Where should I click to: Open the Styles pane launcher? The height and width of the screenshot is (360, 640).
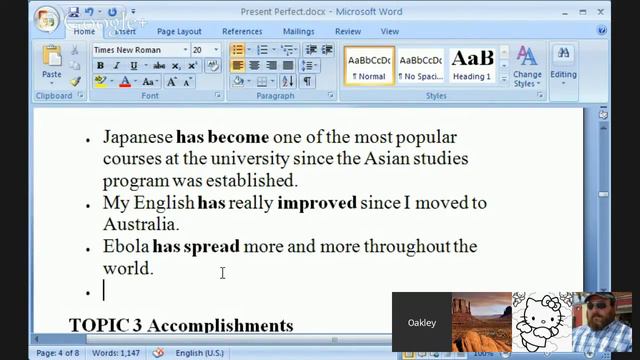click(x=540, y=96)
